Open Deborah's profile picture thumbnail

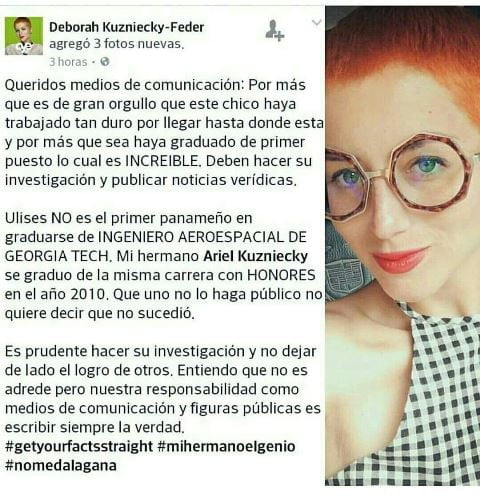tap(24, 36)
